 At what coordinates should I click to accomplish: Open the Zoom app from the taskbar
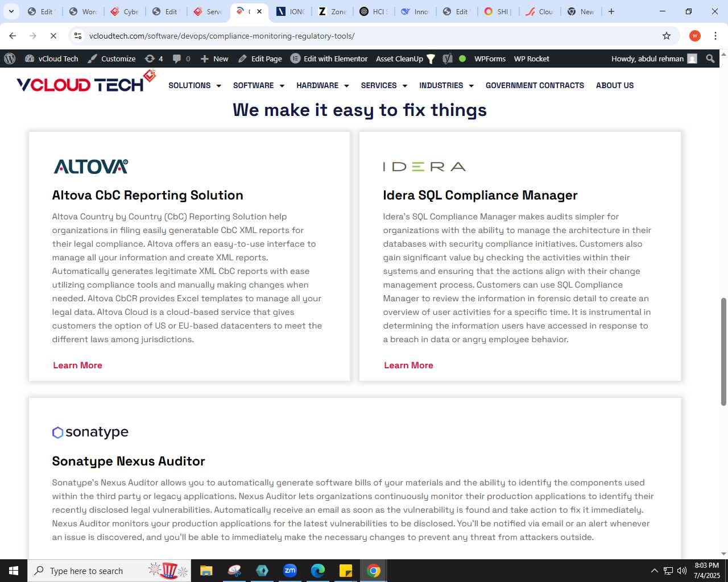pos(290,571)
